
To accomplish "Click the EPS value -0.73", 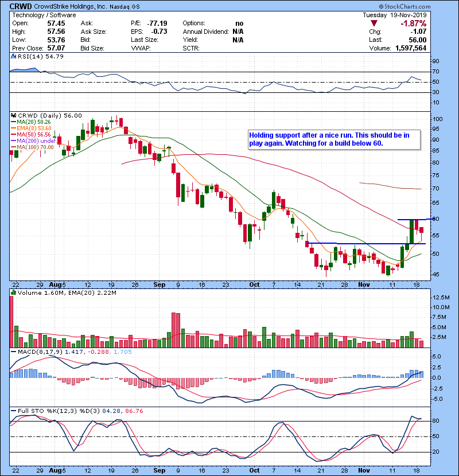I will (x=159, y=32).
